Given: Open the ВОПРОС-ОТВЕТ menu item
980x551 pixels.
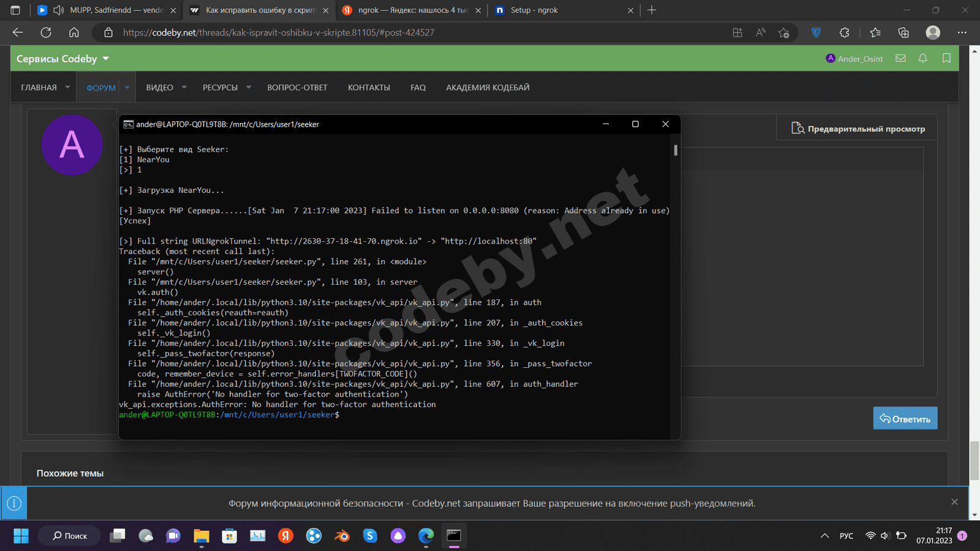Looking at the screenshot, I should click(x=297, y=88).
